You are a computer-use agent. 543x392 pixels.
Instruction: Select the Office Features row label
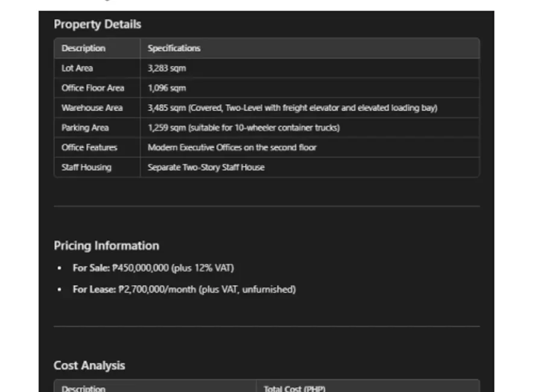tap(89, 148)
